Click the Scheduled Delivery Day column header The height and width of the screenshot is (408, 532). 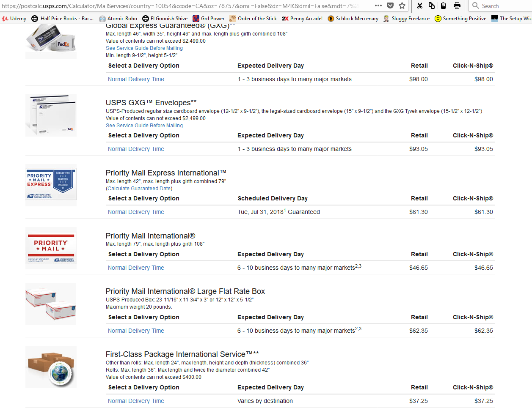(273, 198)
